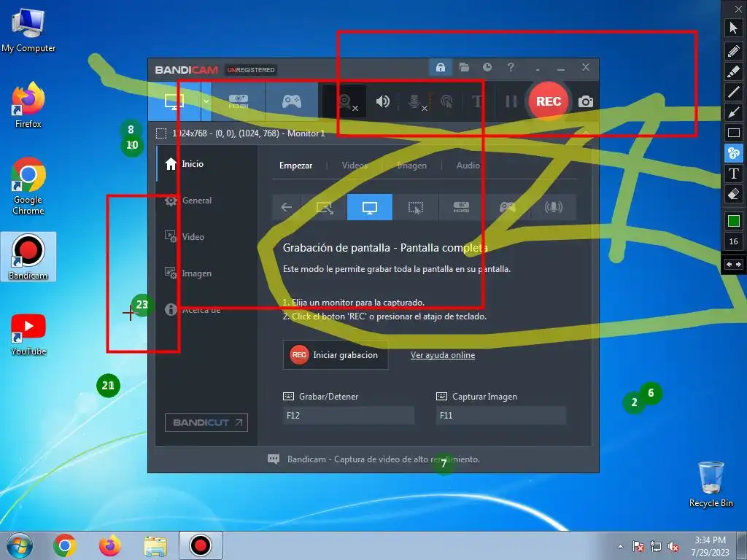This screenshot has height=560, width=747.
Task: Open the General sidebar section
Action: pyautogui.click(x=207, y=201)
